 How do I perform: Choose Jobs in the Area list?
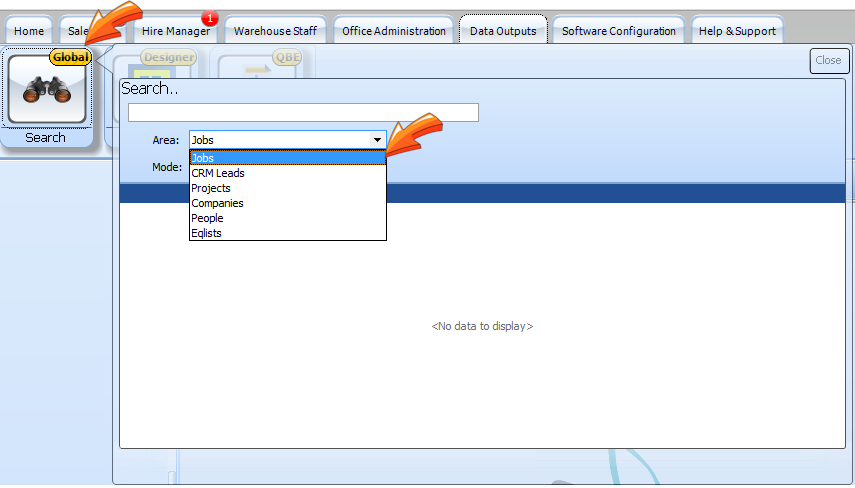tap(288, 158)
